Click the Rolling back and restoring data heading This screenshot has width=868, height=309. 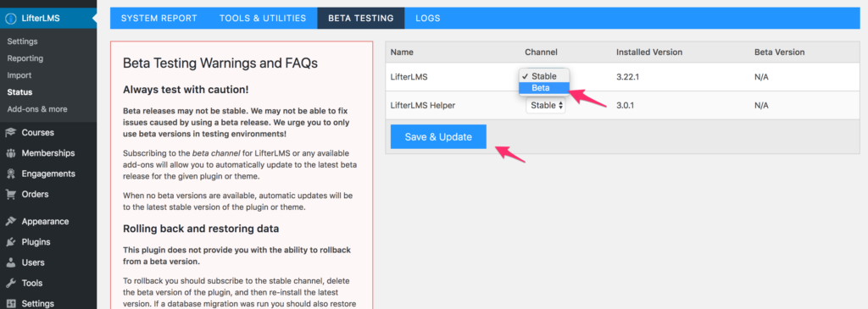200,229
